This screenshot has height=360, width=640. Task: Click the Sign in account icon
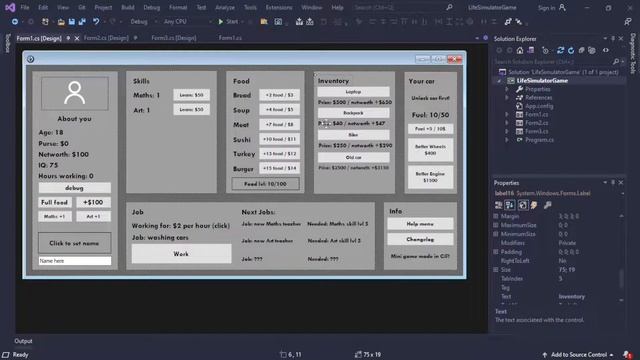click(x=562, y=7)
